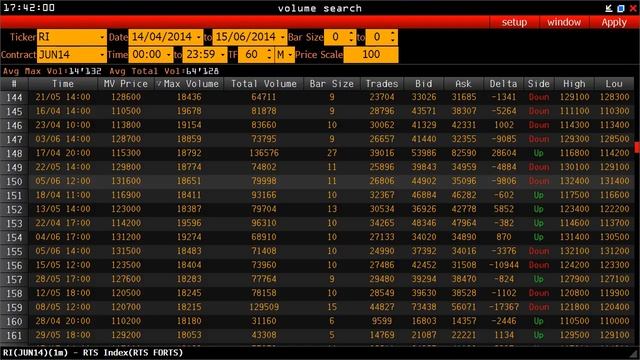The image size is (640, 360).
Task: Click Total Volume cell 31160
Action: point(264,321)
